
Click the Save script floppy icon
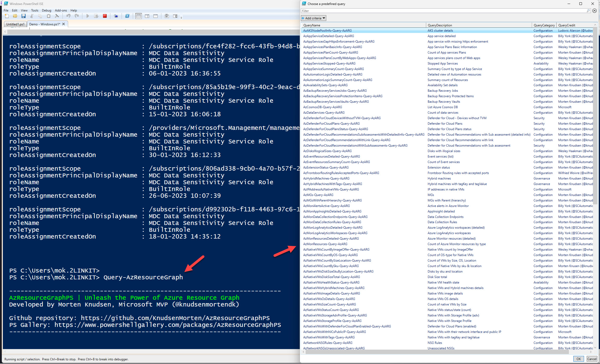coord(24,16)
